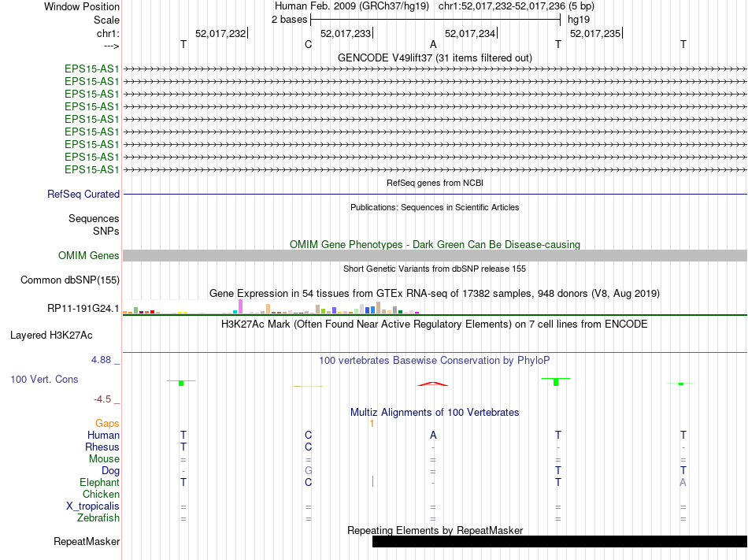The image size is (748, 560).
Task: Open the GENCODE V49lift37 track title
Action: (435, 57)
